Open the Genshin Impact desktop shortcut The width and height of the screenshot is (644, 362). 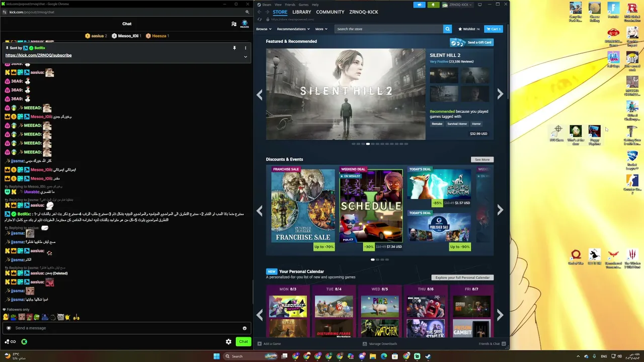tap(632, 36)
